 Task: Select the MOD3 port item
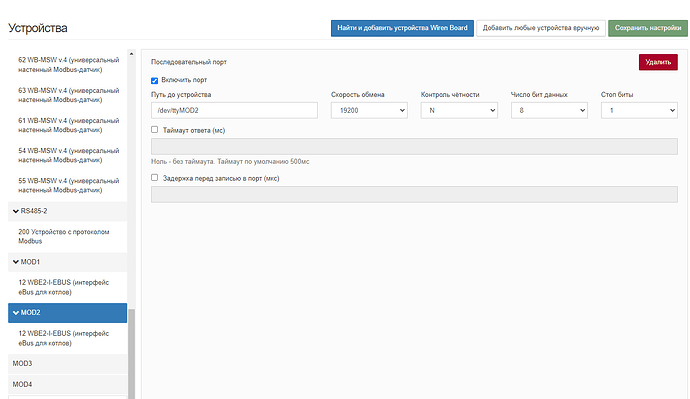point(67,364)
